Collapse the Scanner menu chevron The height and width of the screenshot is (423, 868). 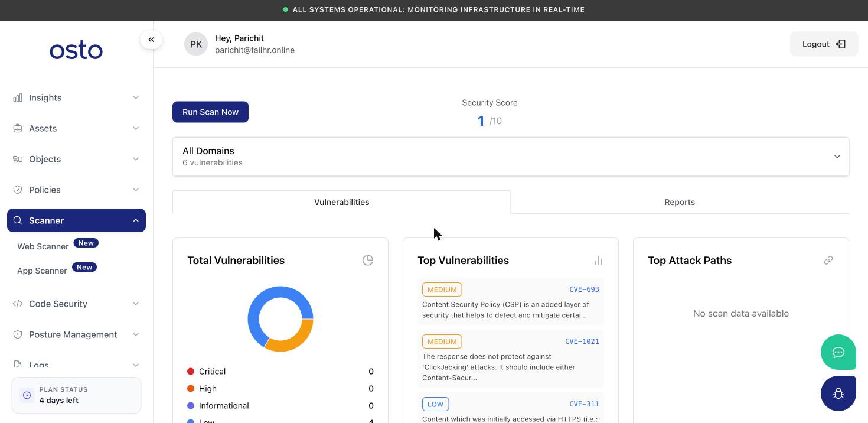coord(136,220)
